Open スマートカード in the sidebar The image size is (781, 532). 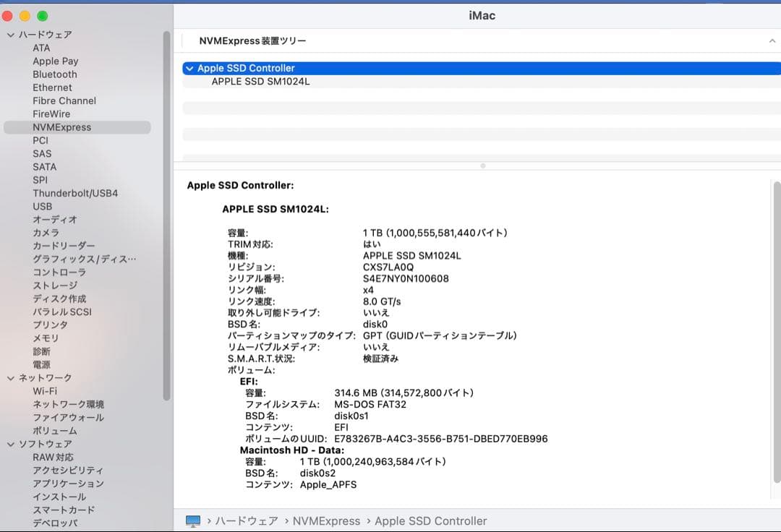(64, 510)
